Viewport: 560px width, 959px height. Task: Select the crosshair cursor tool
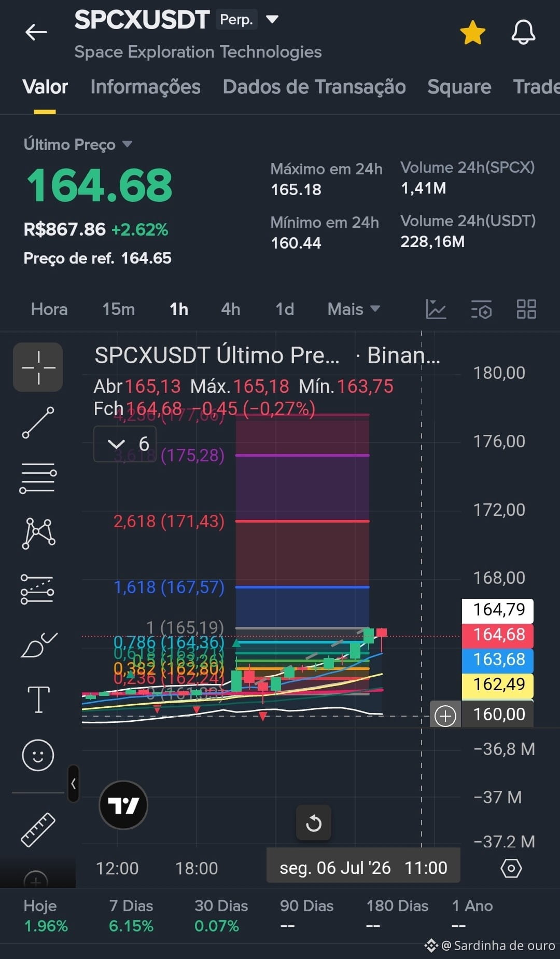click(38, 367)
